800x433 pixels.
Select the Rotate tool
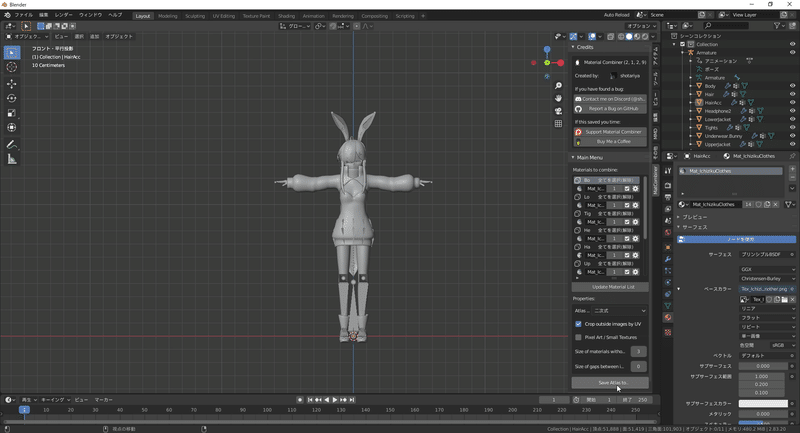(12, 98)
